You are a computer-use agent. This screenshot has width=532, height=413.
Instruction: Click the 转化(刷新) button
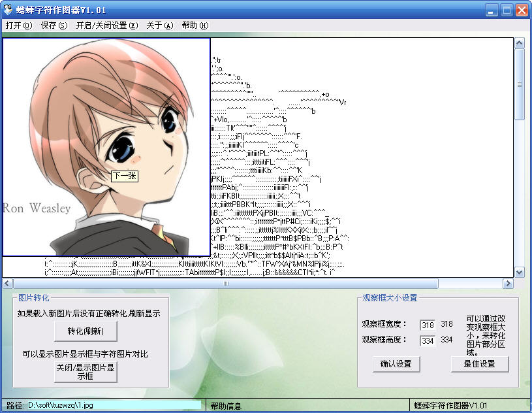tap(86, 331)
